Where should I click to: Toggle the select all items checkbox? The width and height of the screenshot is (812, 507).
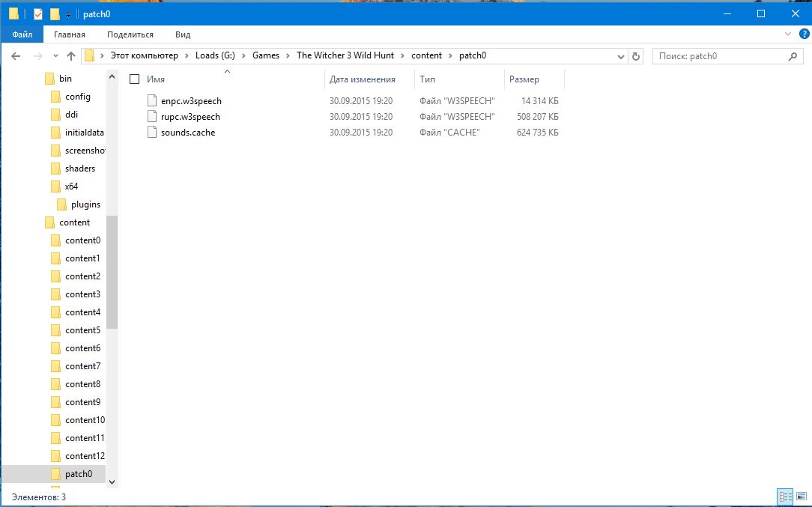pos(135,79)
